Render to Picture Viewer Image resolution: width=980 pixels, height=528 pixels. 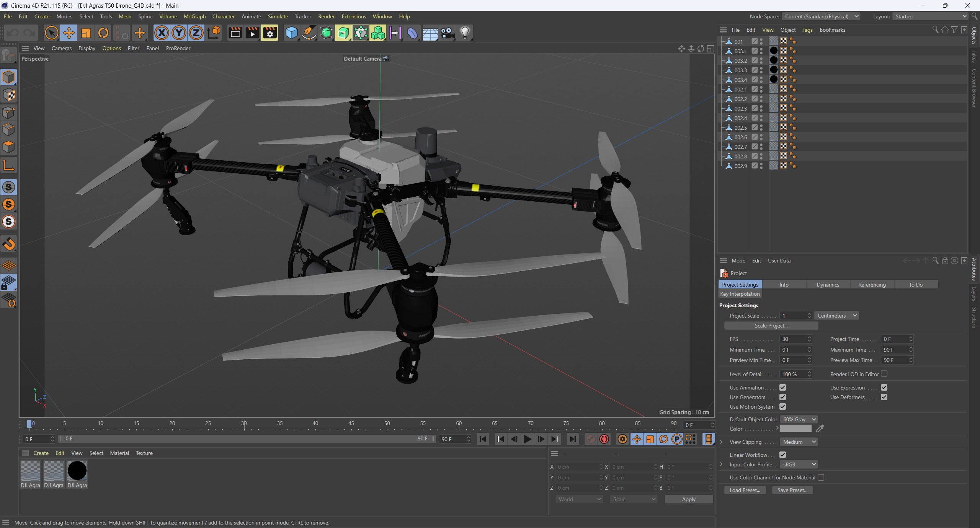click(x=252, y=33)
